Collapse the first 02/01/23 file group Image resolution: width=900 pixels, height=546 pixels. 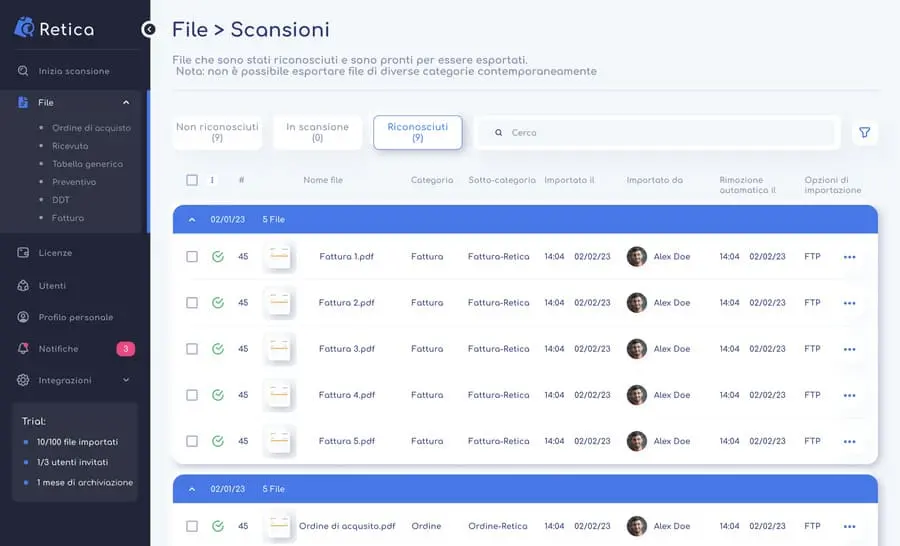pos(192,219)
